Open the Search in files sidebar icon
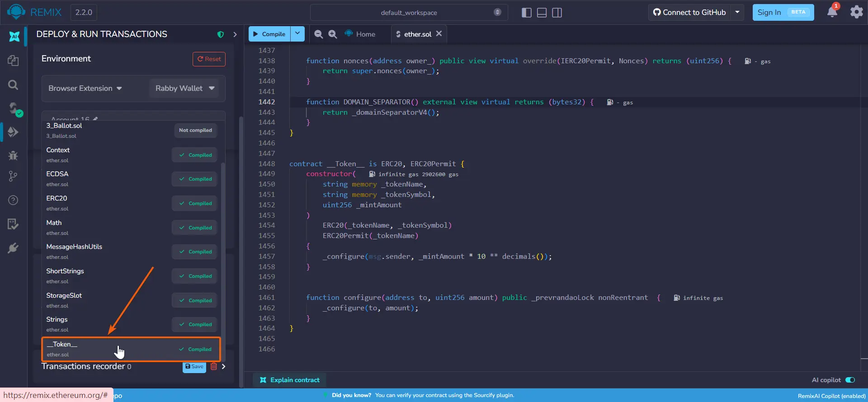 click(x=13, y=84)
